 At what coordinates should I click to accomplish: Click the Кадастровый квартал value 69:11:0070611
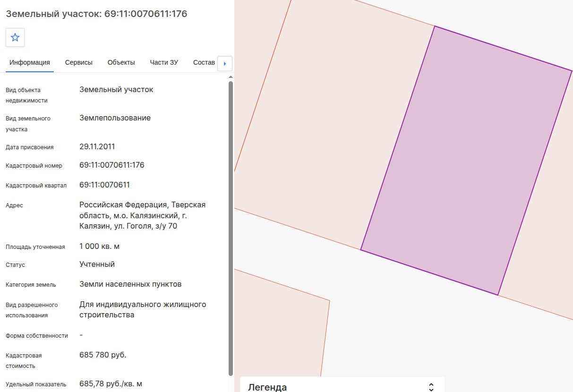pos(104,185)
